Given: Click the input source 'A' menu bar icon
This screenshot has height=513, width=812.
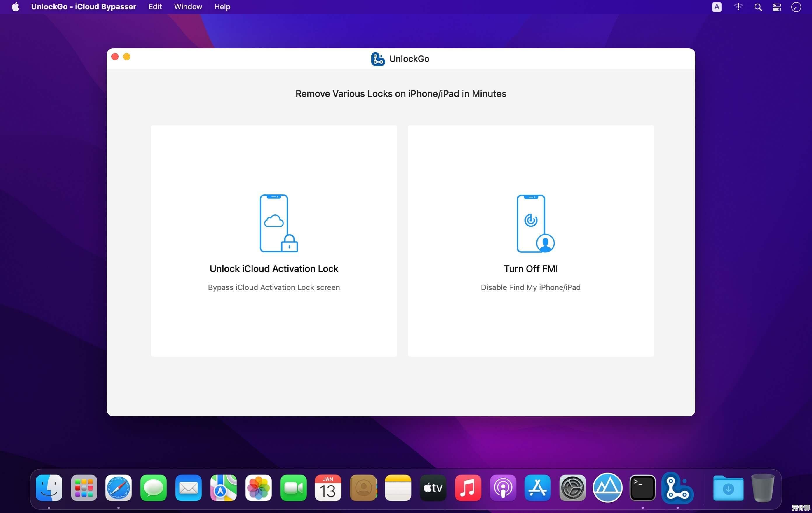Looking at the screenshot, I should [x=717, y=7].
